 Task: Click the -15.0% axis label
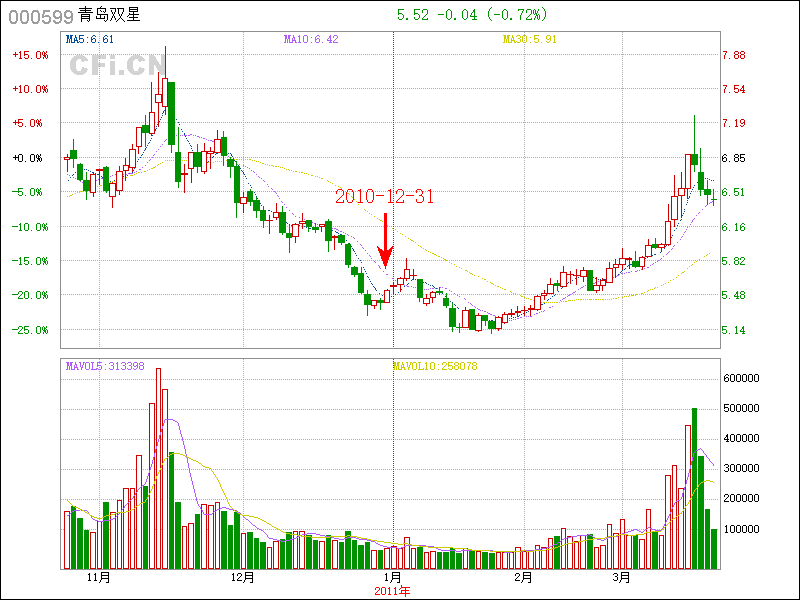click(30, 261)
